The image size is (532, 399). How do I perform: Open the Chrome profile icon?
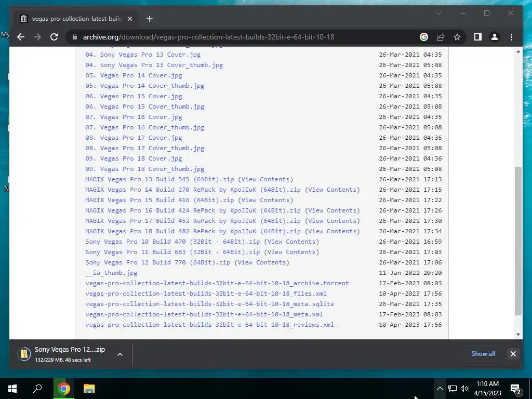495,37
